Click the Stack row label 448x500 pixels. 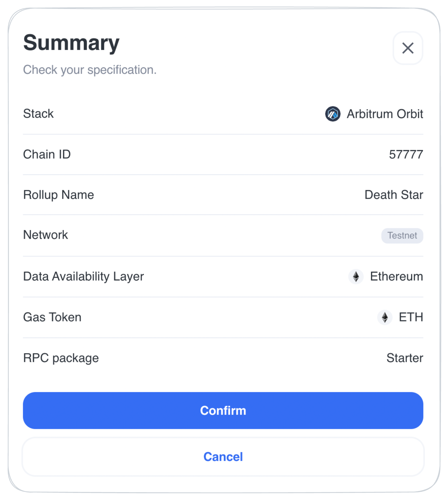[x=38, y=114]
